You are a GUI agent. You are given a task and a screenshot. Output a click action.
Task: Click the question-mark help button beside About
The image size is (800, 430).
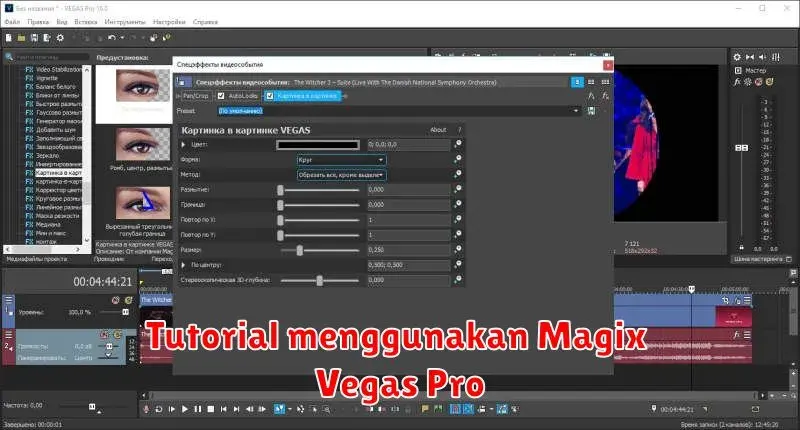point(459,130)
